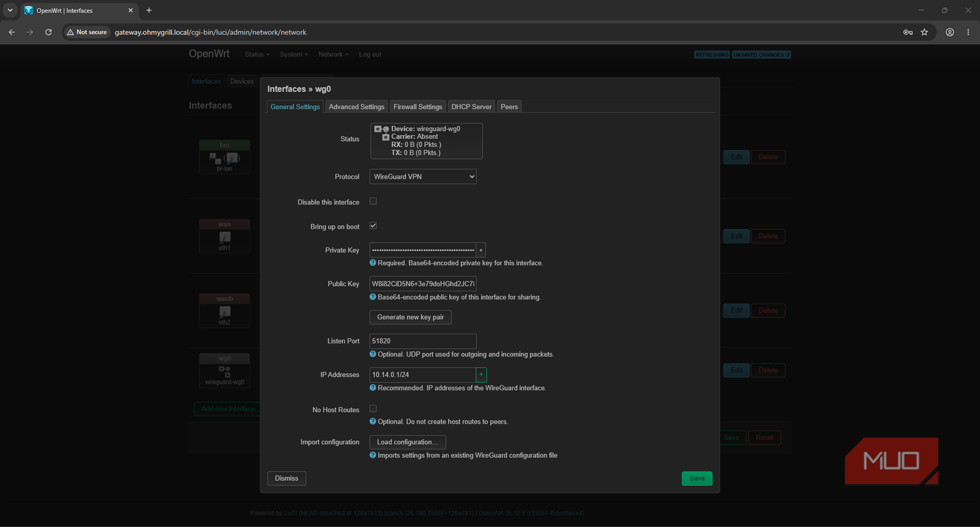Image resolution: width=980 pixels, height=527 pixels.
Task: Open the password manager key icon
Action: [x=907, y=32]
